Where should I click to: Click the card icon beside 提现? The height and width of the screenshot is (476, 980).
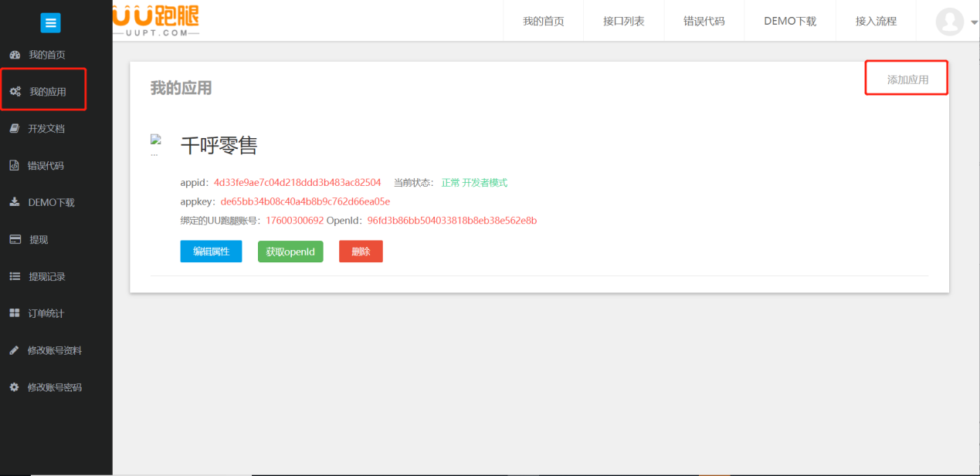(x=15, y=240)
